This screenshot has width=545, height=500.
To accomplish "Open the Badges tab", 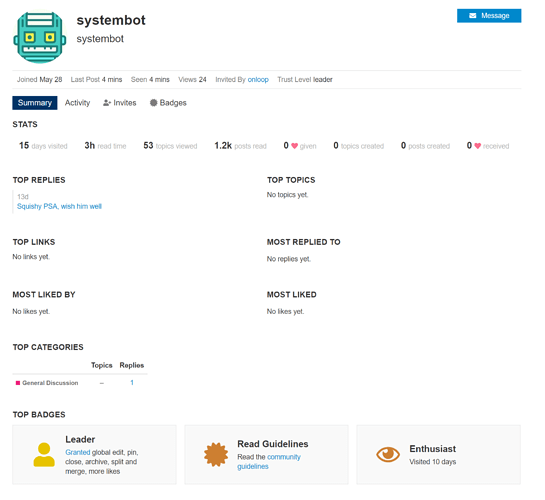I will (168, 103).
